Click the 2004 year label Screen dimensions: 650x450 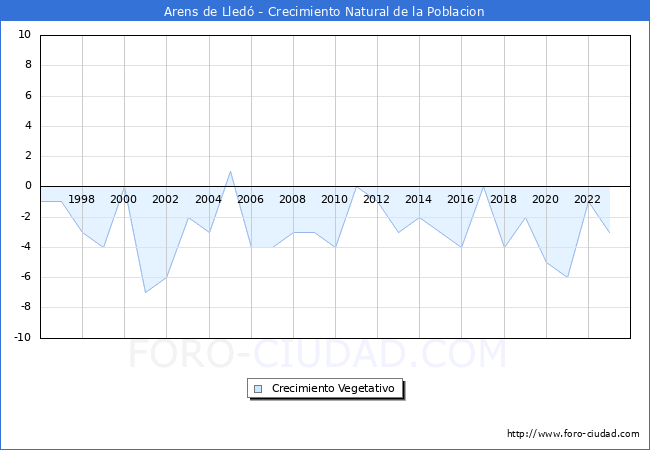[x=208, y=199]
